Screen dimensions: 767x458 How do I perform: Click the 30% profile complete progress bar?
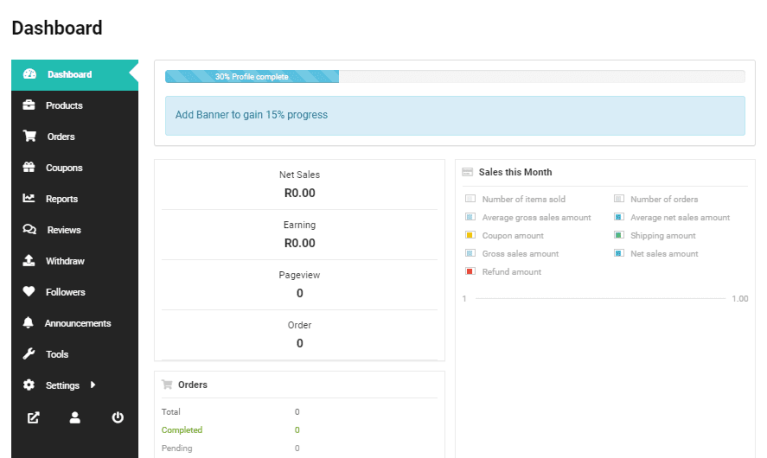tap(252, 77)
